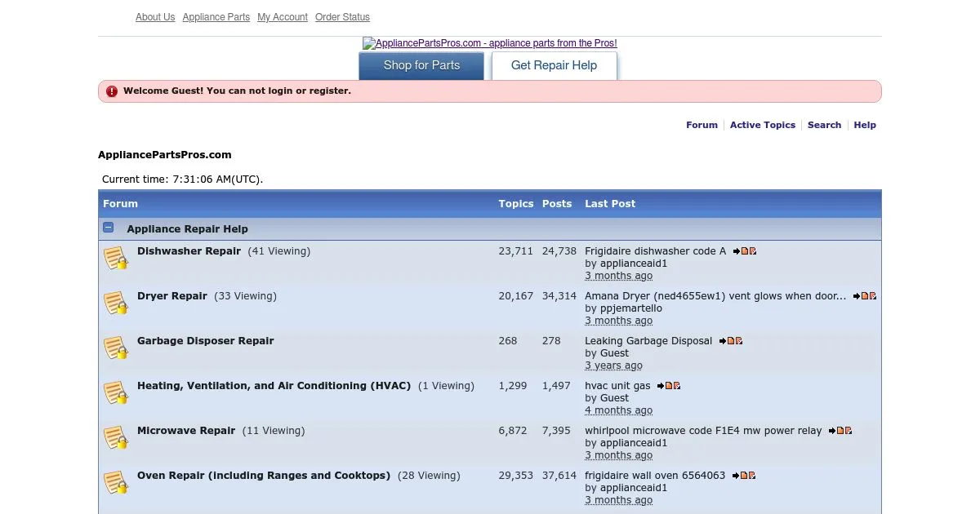Click the Garbage Disposer Repair folder icon

[x=116, y=348]
